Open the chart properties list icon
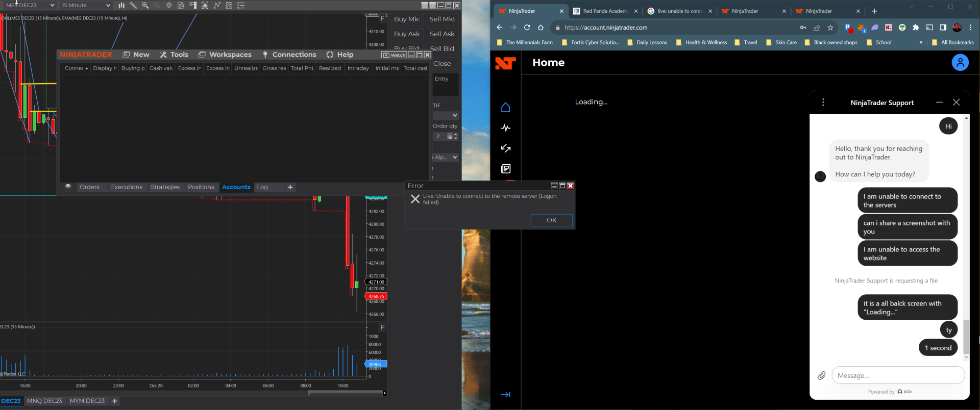This screenshot has height=410, width=980. 241,5
